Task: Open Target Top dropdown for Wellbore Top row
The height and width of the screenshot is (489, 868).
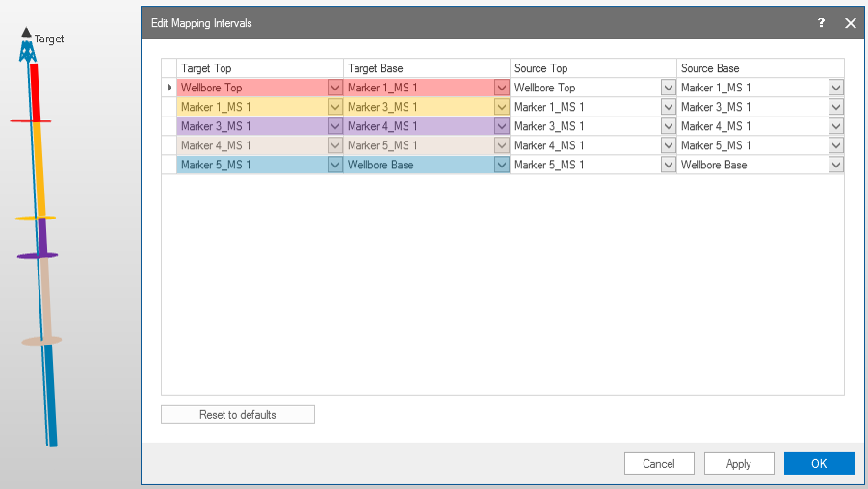Action: 334,88
